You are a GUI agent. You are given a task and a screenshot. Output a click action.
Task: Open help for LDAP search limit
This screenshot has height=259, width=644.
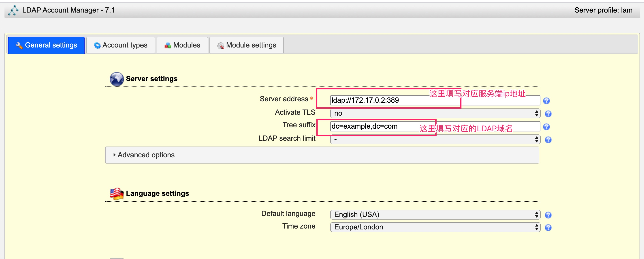pyautogui.click(x=548, y=140)
